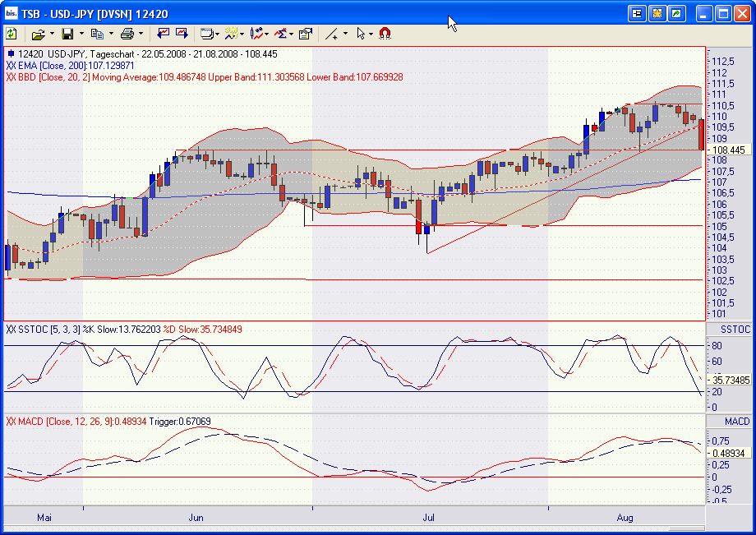Open the formula sigma tool
The width and height of the screenshot is (756, 535).
tap(283, 34)
